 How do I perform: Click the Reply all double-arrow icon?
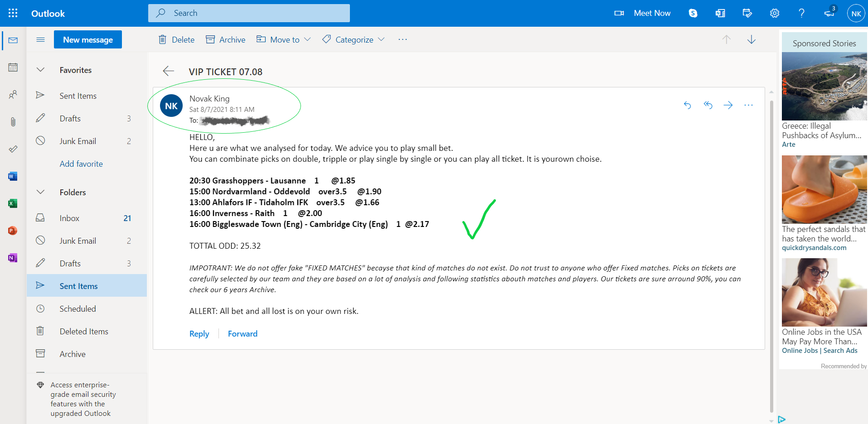click(708, 105)
